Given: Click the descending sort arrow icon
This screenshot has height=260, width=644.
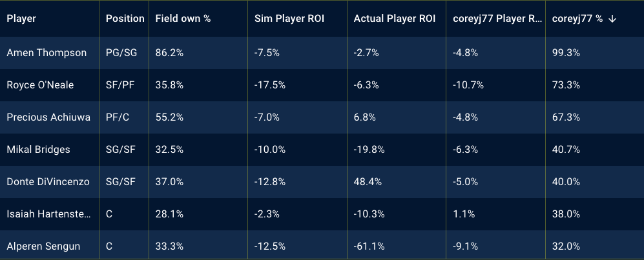Looking at the screenshot, I should (x=612, y=19).
